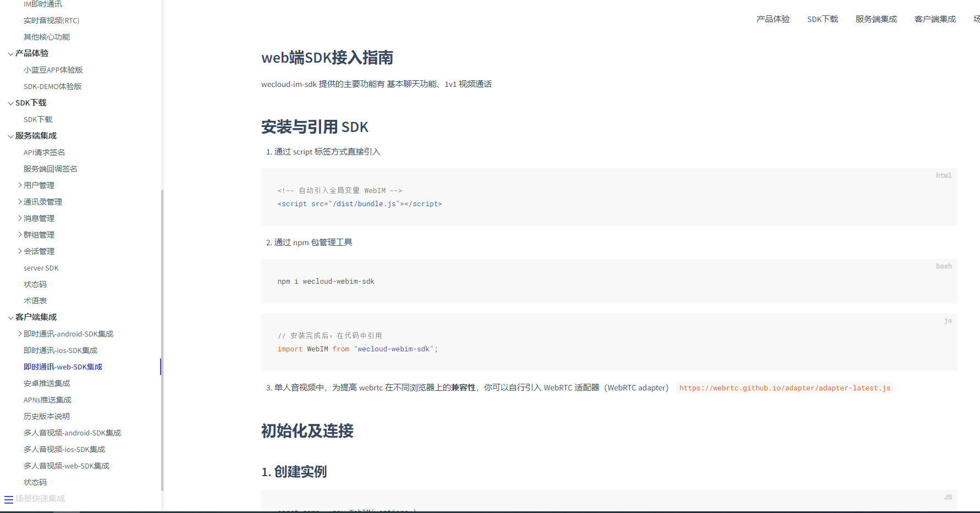Viewport: 980px width, 513px height.
Task: Open 安卓推送集成 page
Action: tap(47, 383)
